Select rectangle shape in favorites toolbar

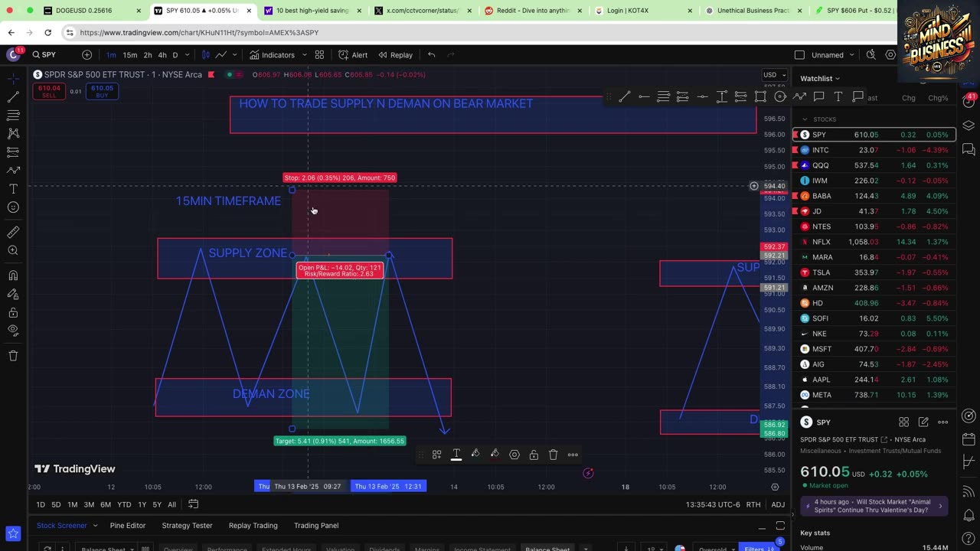[x=760, y=96]
